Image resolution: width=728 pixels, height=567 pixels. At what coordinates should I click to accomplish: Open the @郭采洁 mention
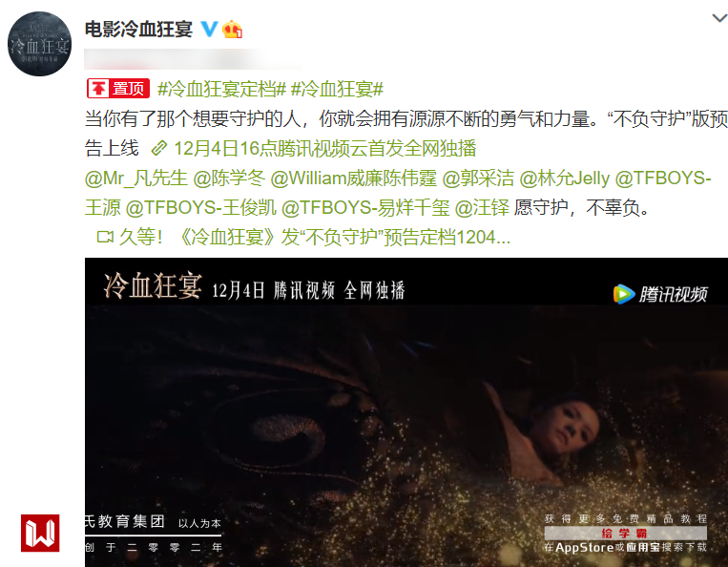478,178
